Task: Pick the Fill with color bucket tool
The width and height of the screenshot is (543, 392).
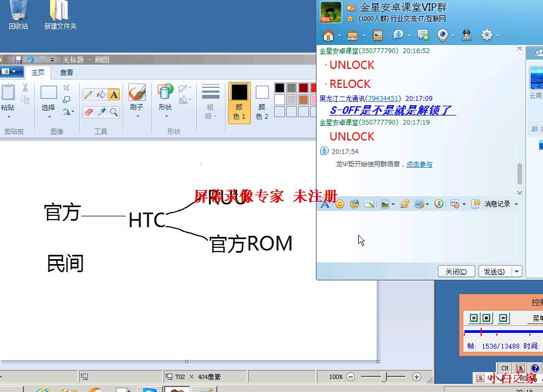Action: (x=101, y=94)
